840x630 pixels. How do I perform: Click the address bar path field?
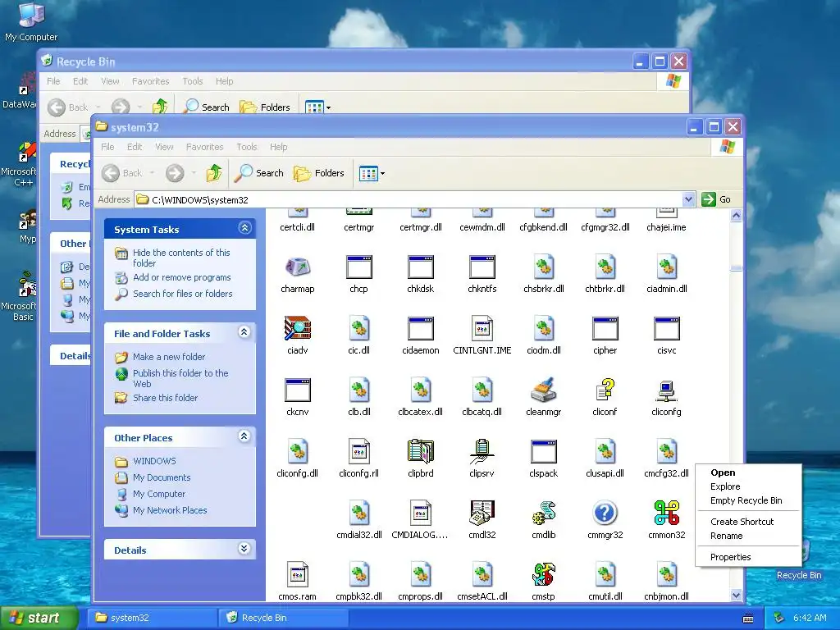(x=409, y=199)
